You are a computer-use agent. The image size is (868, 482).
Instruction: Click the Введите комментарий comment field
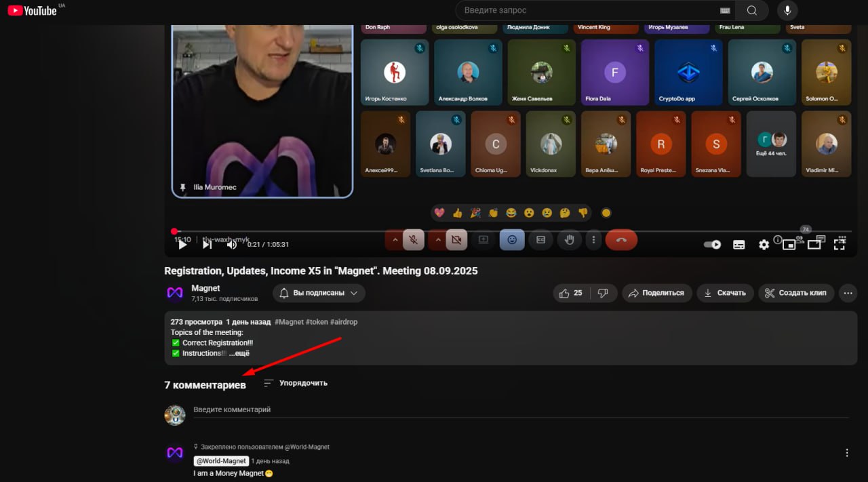[x=521, y=409]
